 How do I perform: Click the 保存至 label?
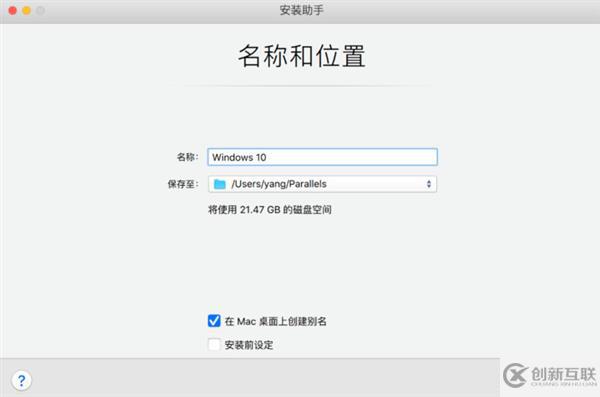[x=183, y=184]
